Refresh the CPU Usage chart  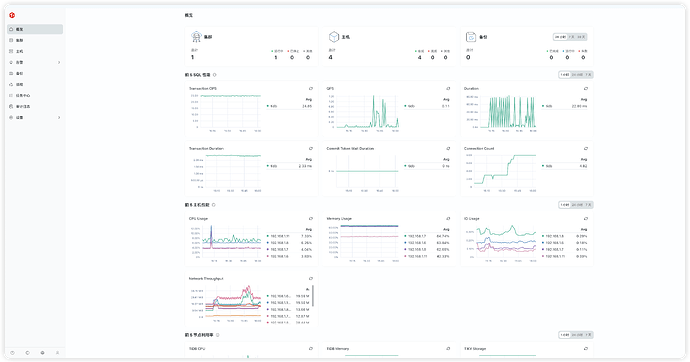pyautogui.click(x=311, y=219)
